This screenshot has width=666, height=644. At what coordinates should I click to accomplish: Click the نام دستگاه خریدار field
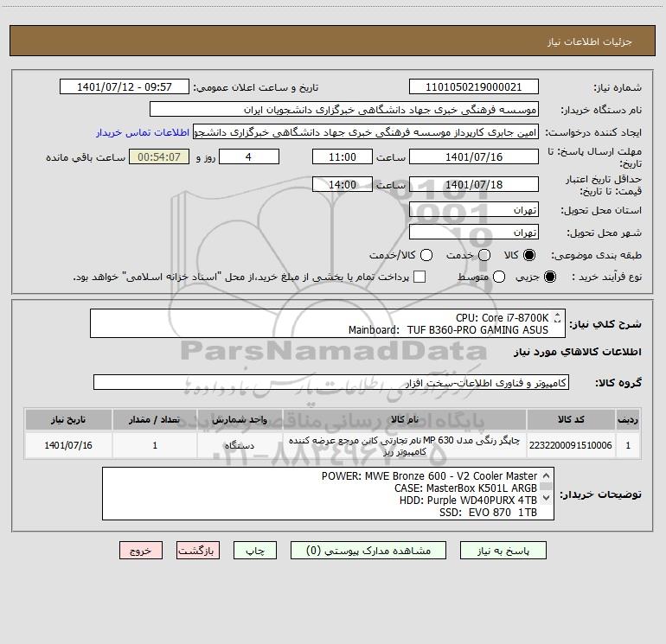(x=344, y=110)
